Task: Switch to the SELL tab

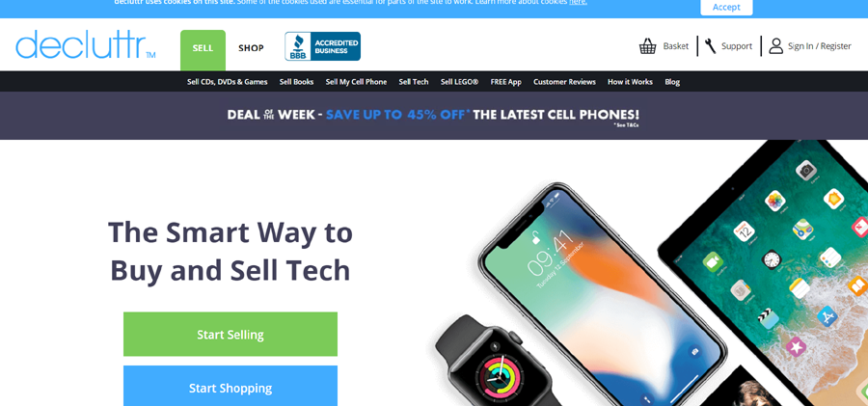Action: coord(203,49)
